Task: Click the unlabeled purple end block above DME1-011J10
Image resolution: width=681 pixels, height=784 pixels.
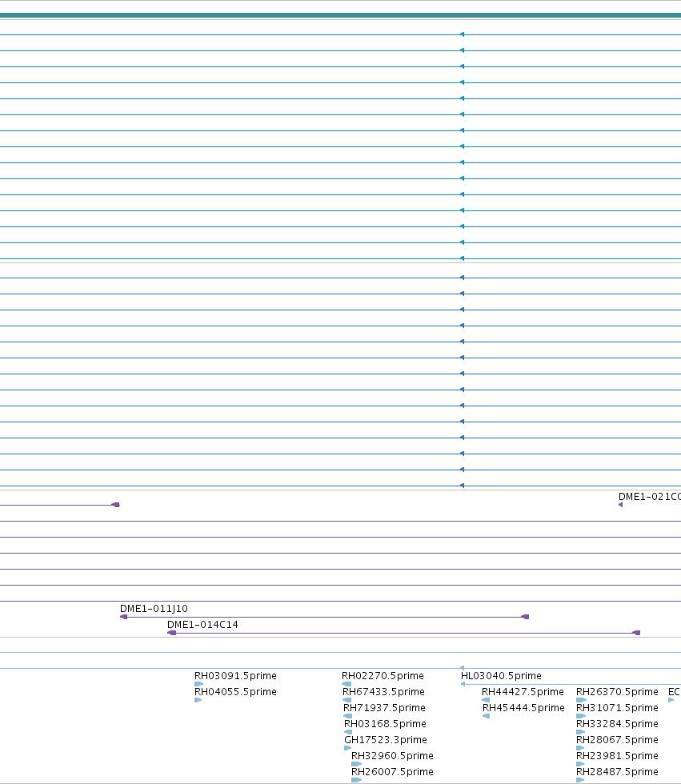Action: (115, 505)
